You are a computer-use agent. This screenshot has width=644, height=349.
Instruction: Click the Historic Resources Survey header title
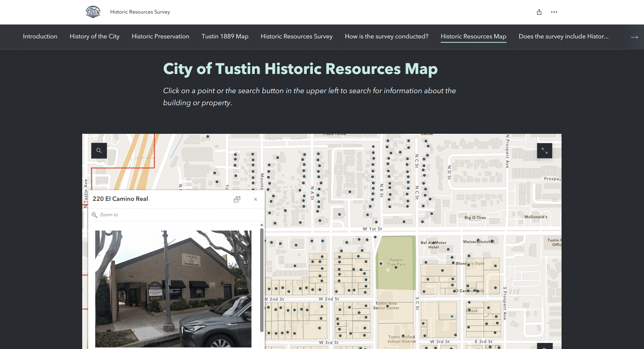click(140, 12)
